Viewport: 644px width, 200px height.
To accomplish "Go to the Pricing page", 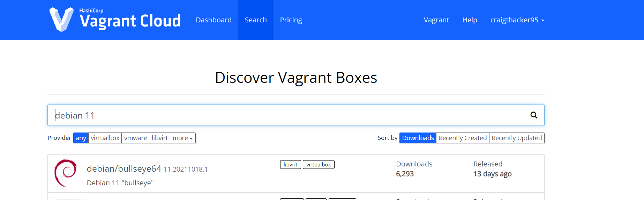I will click(291, 20).
